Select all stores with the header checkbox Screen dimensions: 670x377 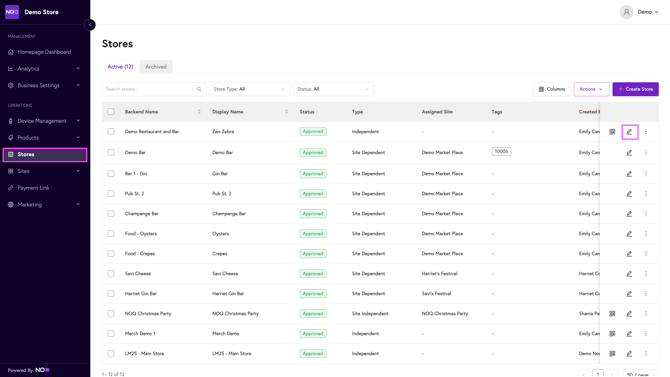point(111,112)
